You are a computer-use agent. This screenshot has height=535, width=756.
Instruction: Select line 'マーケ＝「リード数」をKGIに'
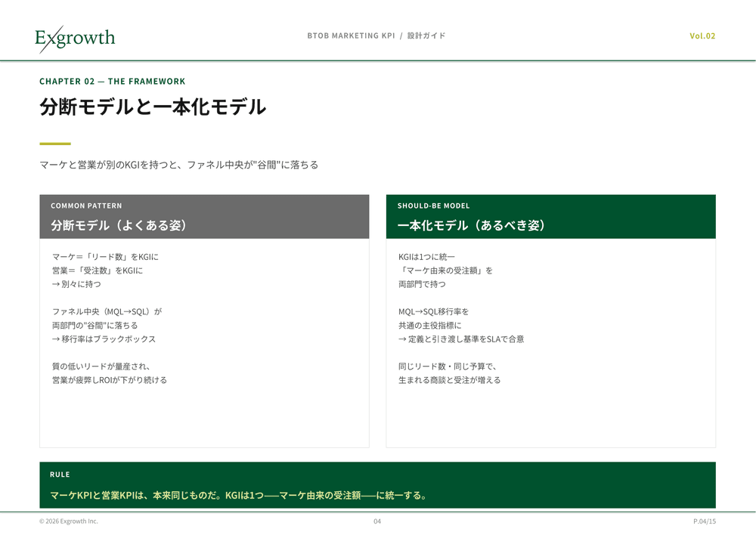pos(105,257)
